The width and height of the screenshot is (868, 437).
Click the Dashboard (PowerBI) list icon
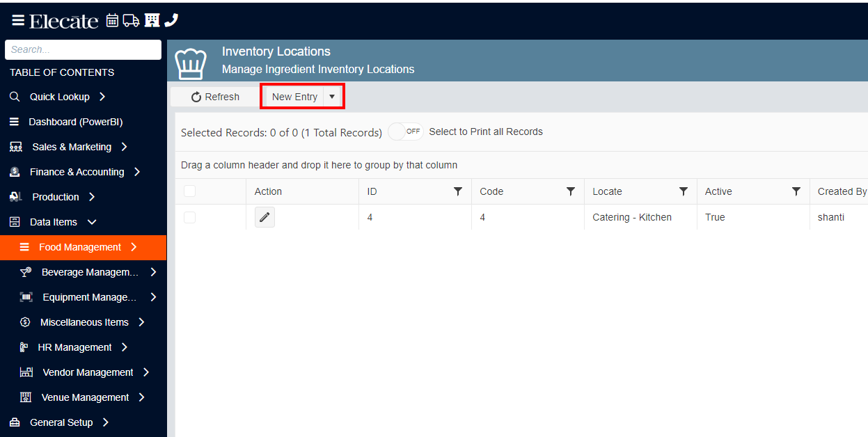tap(14, 122)
